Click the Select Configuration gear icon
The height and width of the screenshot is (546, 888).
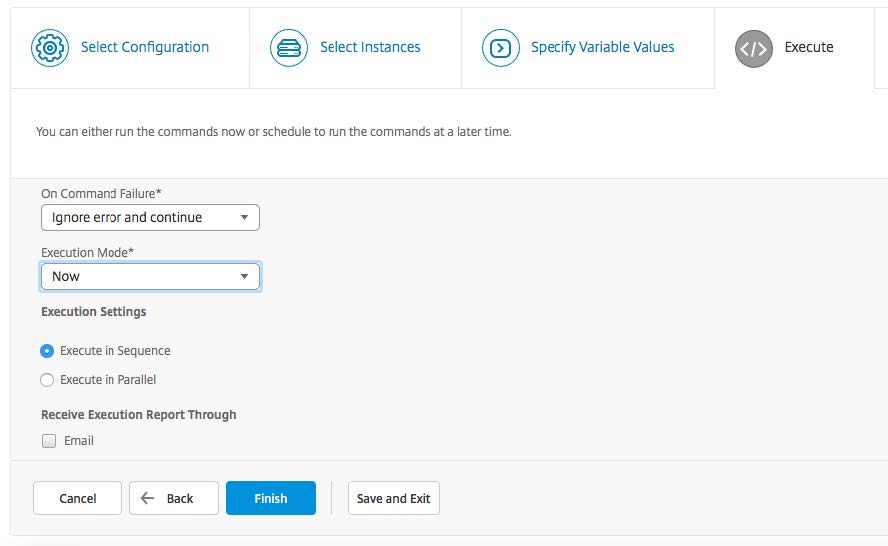pos(50,48)
